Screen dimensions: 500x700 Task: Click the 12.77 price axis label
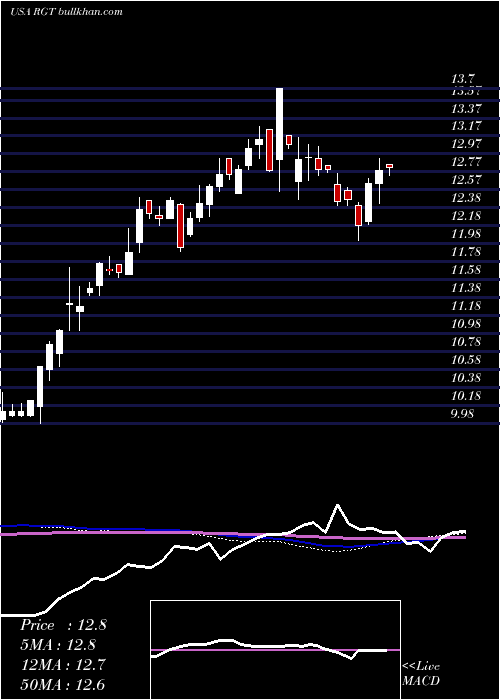pos(467,162)
